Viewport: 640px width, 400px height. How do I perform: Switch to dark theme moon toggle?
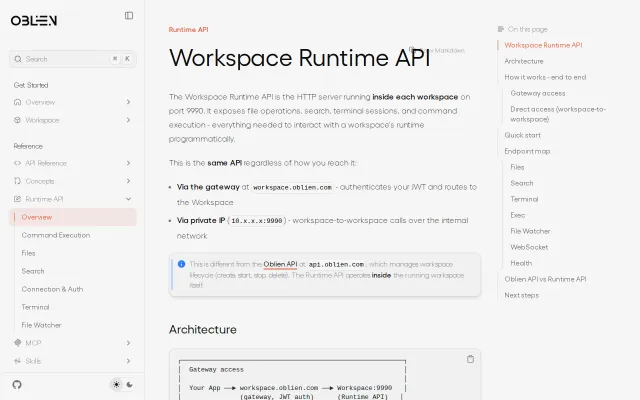coord(130,384)
